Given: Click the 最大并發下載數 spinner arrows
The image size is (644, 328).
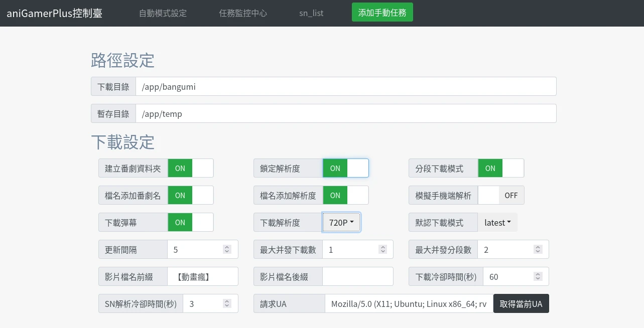Looking at the screenshot, I should (x=382, y=249).
